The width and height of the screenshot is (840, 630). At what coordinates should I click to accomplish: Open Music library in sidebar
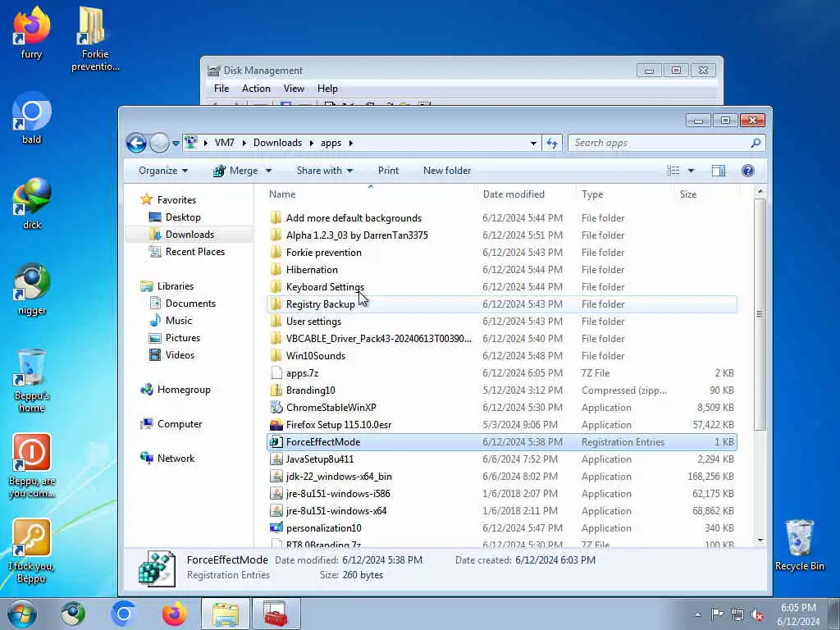click(x=178, y=321)
